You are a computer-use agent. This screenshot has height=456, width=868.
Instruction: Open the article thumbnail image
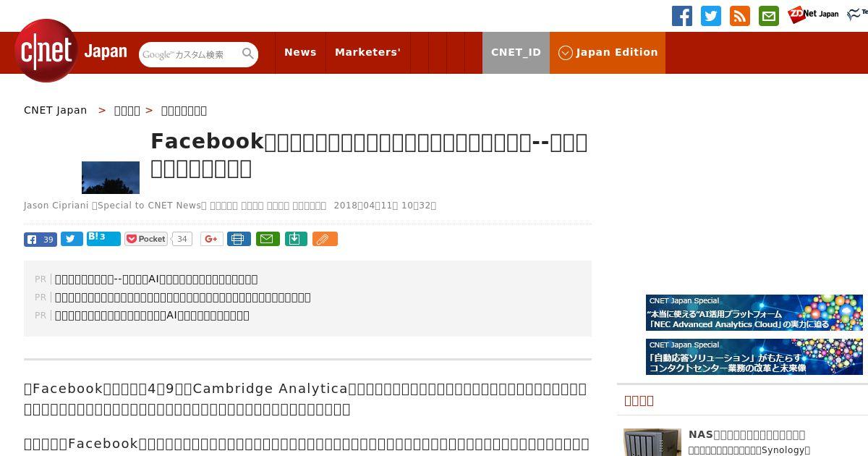click(x=111, y=177)
